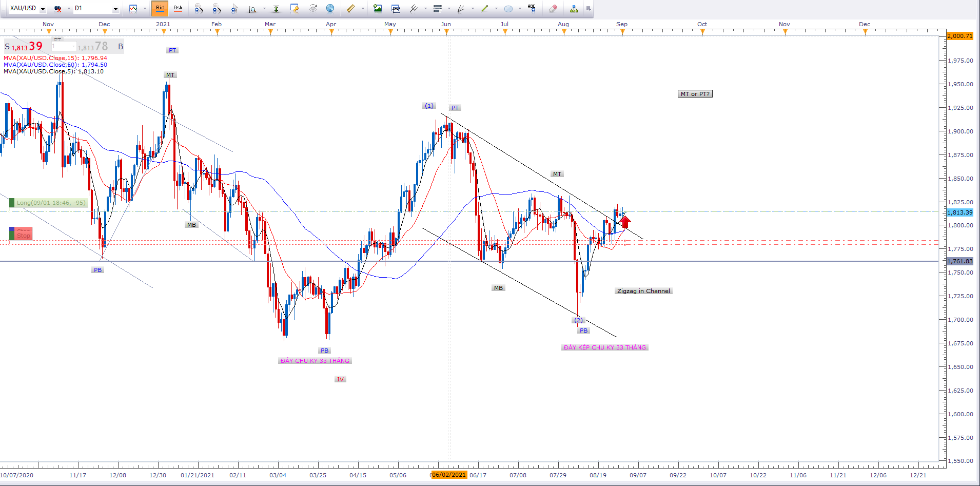Toggle Bid price display on
The image size is (980, 486).
point(160,8)
